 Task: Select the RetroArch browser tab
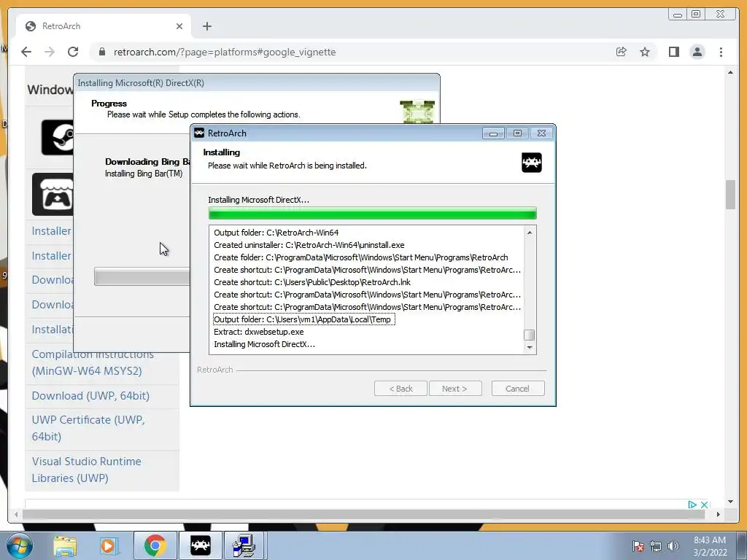click(104, 26)
